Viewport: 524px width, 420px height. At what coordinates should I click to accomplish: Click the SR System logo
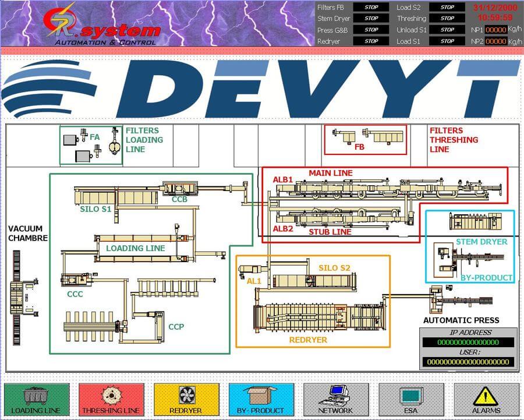click(104, 24)
